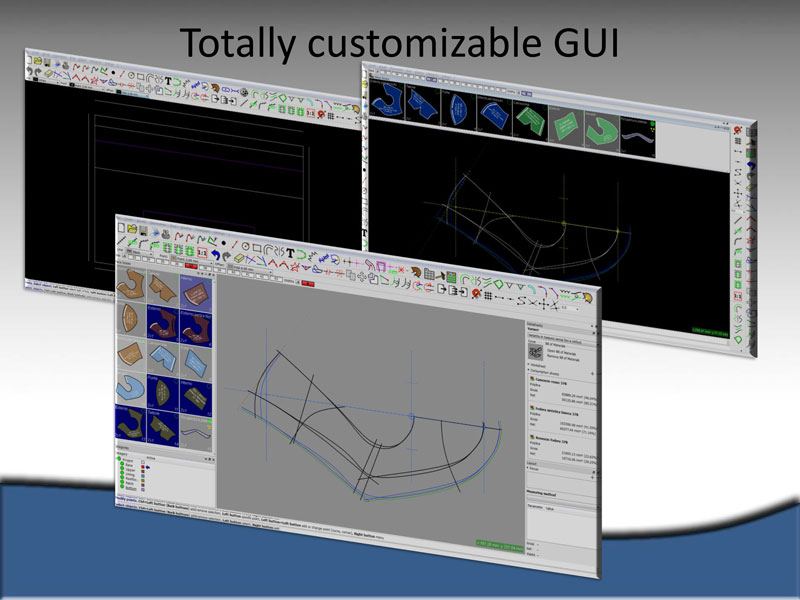Click 1:1 icon in back-left window toolbar
Screen dimensions: 800x600
click(311, 113)
